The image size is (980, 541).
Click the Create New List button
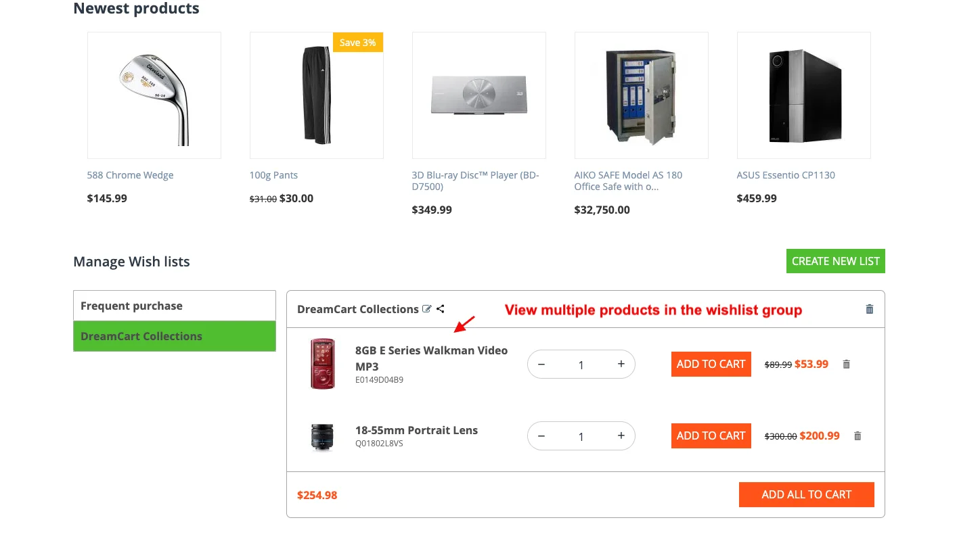pyautogui.click(x=836, y=261)
